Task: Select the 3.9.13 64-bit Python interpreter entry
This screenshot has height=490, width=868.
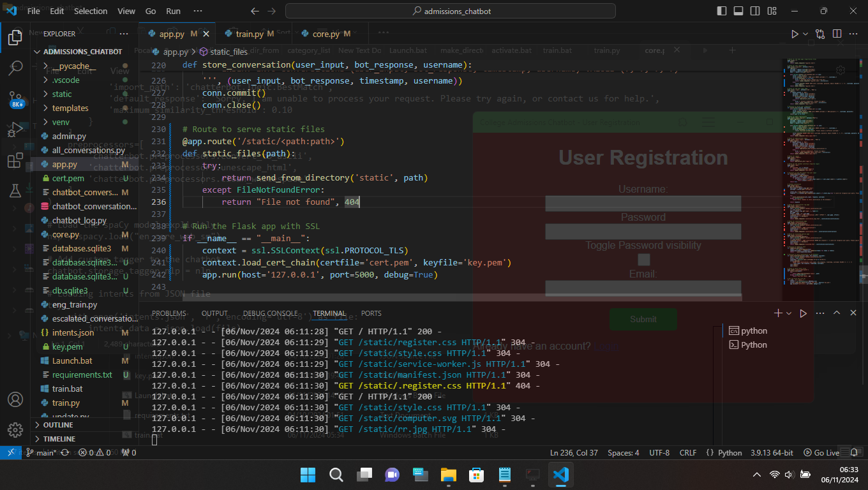Action: [x=772, y=452]
